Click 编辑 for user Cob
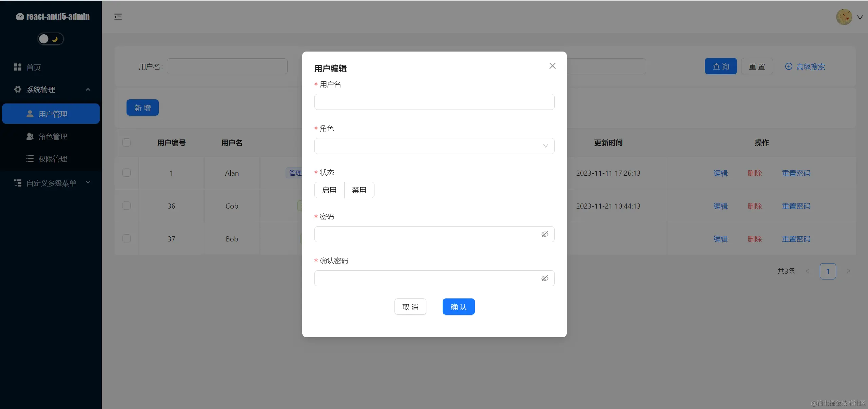Image resolution: width=868 pixels, height=409 pixels. pos(720,206)
